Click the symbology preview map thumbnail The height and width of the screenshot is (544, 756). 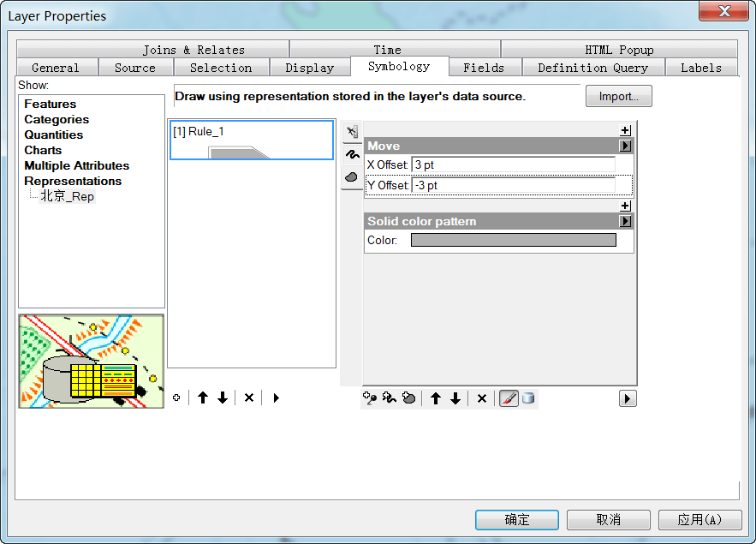pyautogui.click(x=91, y=362)
